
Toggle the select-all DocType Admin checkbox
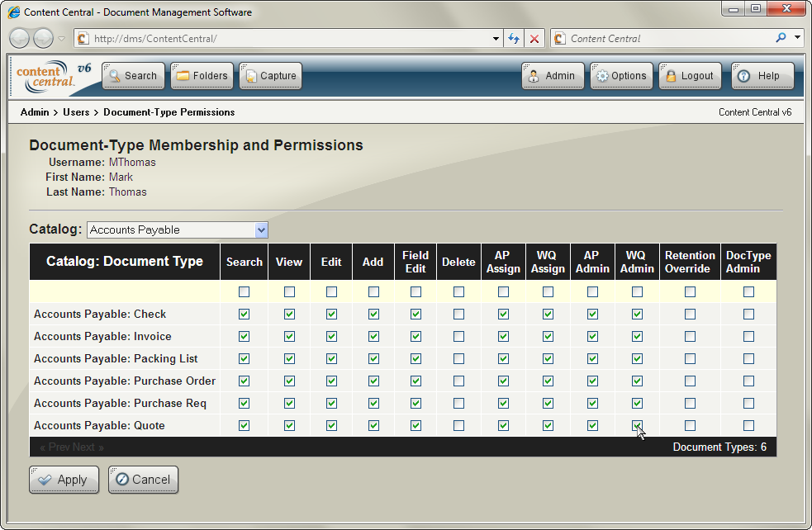[749, 292]
